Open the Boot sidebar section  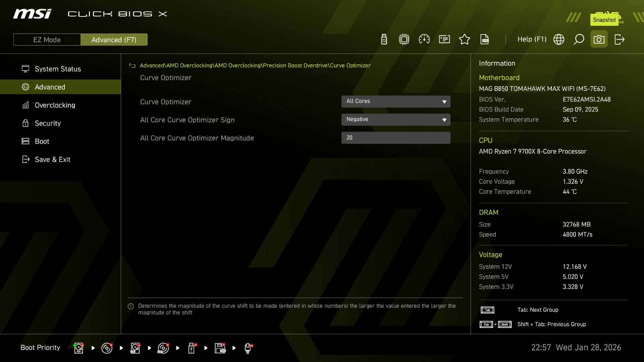coord(60,142)
